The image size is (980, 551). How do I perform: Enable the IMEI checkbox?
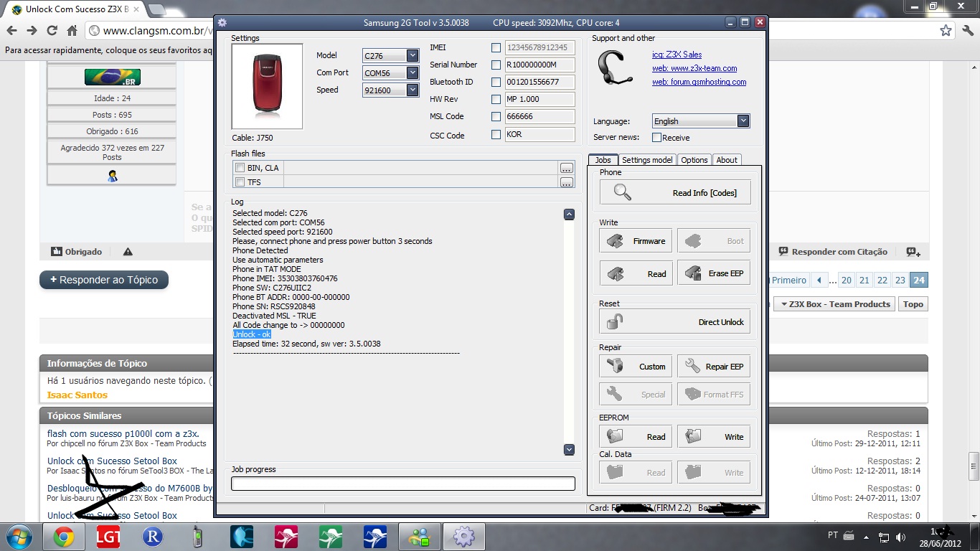pos(496,48)
